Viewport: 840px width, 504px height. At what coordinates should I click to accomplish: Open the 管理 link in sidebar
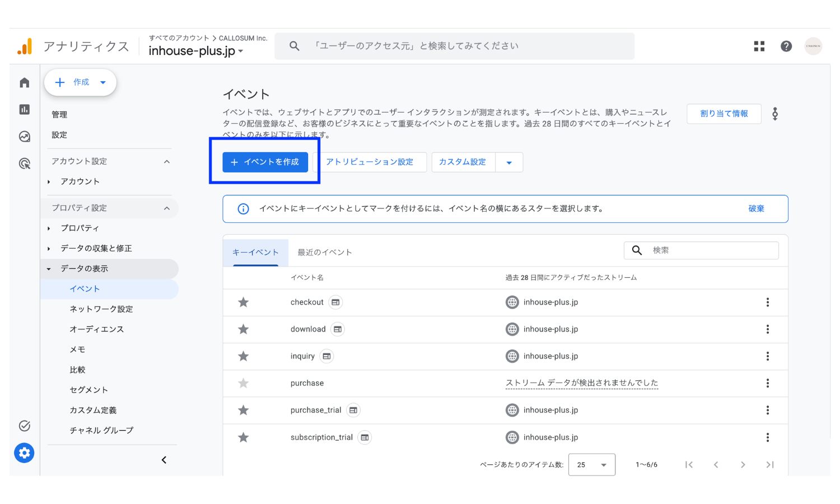59,115
